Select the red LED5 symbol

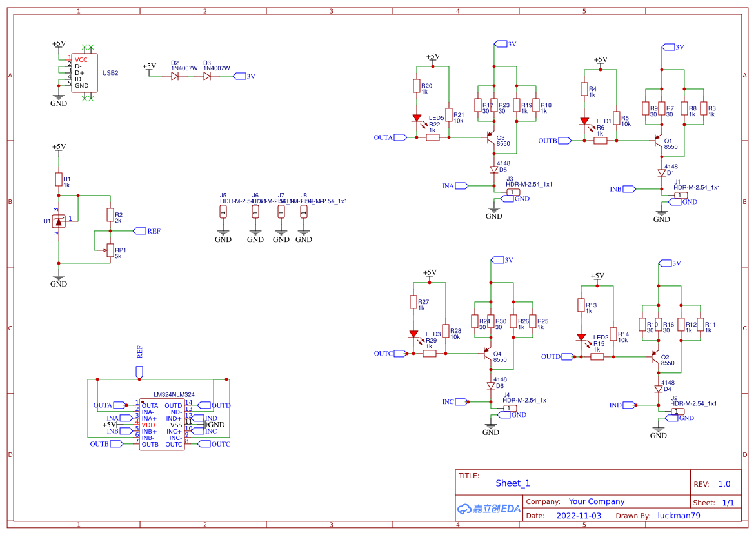tap(417, 118)
